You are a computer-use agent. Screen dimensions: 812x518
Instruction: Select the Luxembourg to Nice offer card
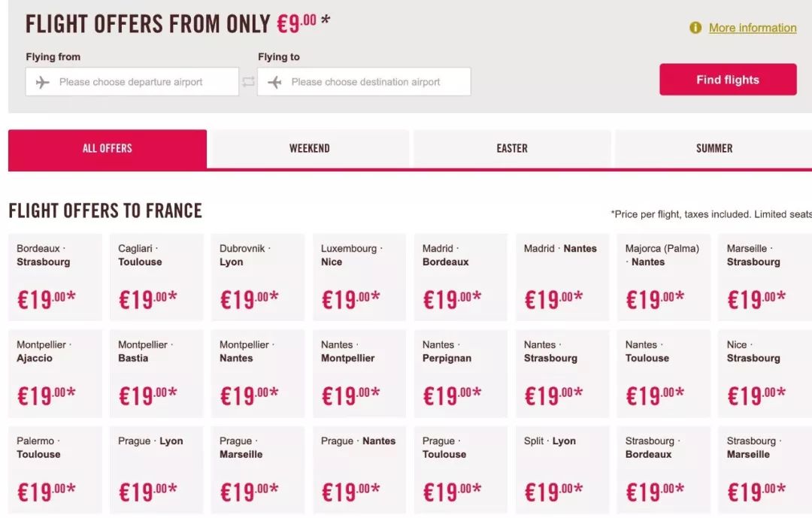(x=359, y=277)
